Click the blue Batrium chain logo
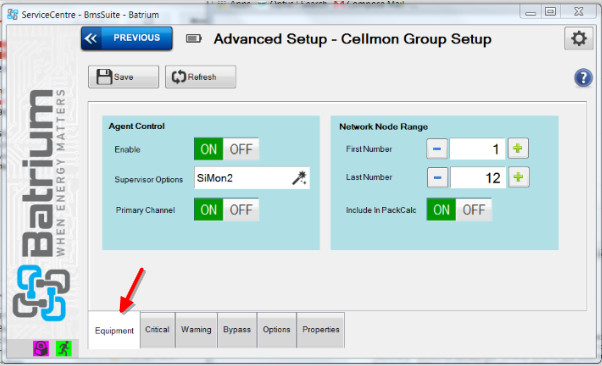 41,293
